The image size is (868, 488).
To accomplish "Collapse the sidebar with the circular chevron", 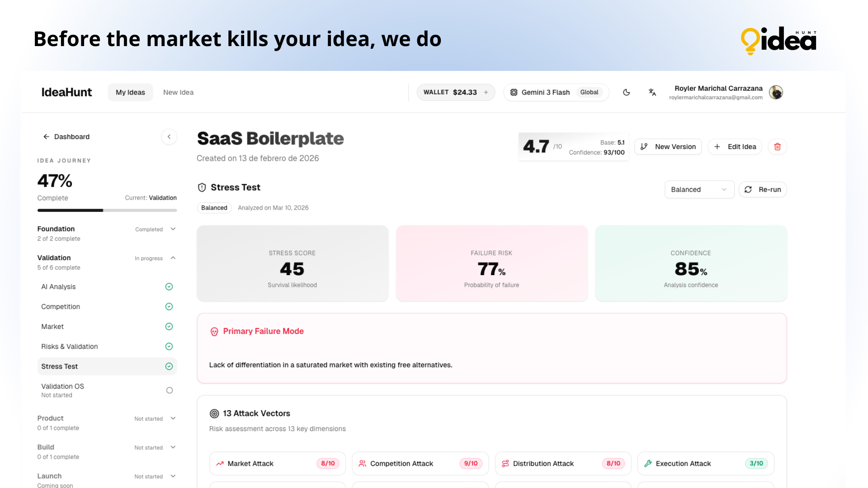I will pyautogui.click(x=169, y=136).
